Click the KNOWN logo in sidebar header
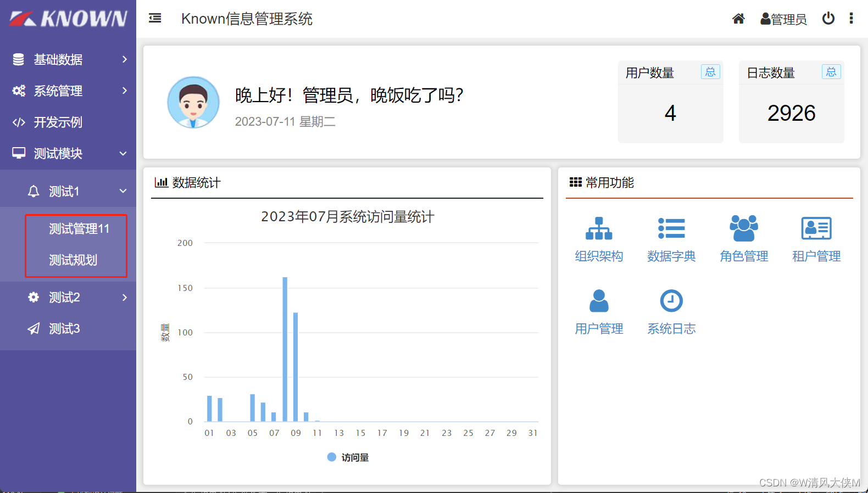This screenshot has height=493, width=868. tap(68, 19)
